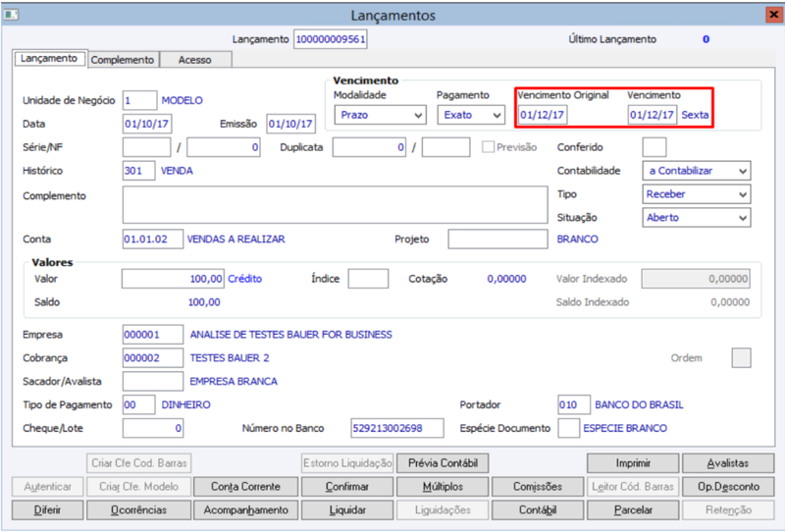Screen dimensions: 785x532
Task: Click the Projeto field
Action: 497,239
